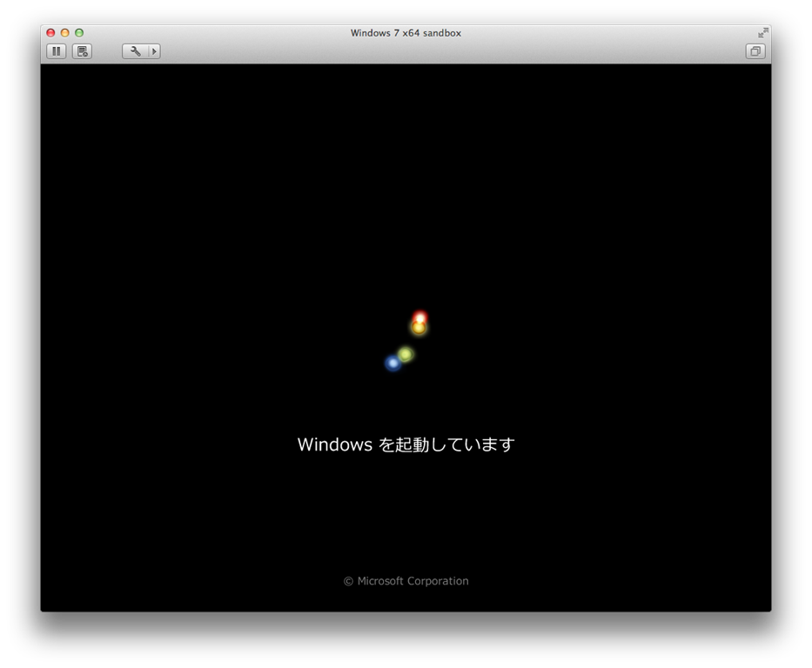This screenshot has height=668, width=812.
Task: Open the snapshot manager icon
Action: [82, 51]
